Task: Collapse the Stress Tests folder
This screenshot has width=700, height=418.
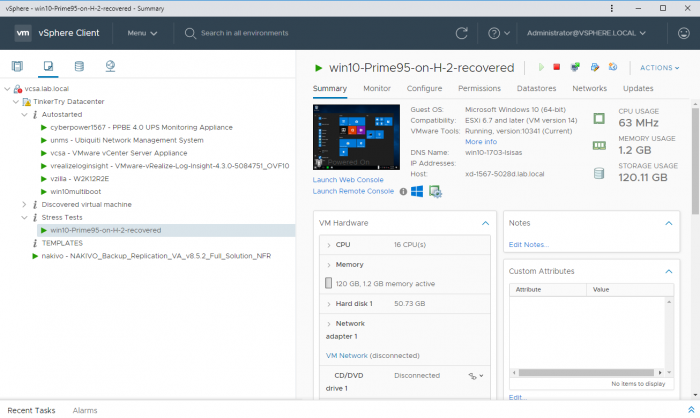Action: point(24,217)
